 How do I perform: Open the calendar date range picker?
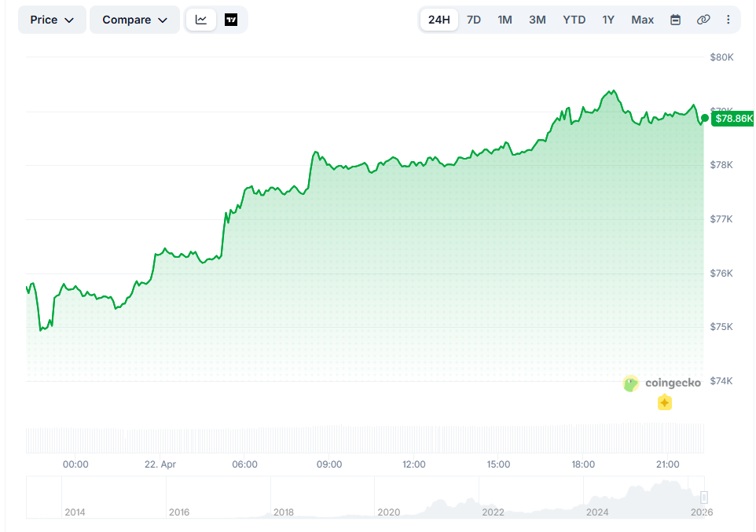click(675, 19)
